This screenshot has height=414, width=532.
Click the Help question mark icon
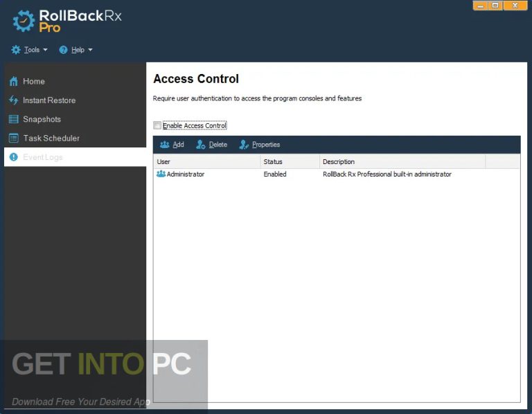63,50
